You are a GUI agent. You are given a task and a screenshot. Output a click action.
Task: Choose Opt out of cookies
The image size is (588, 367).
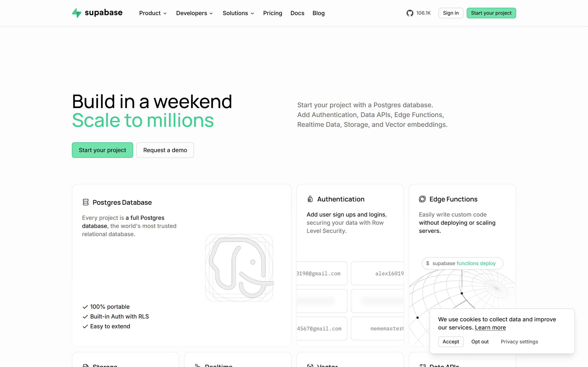(x=480, y=342)
